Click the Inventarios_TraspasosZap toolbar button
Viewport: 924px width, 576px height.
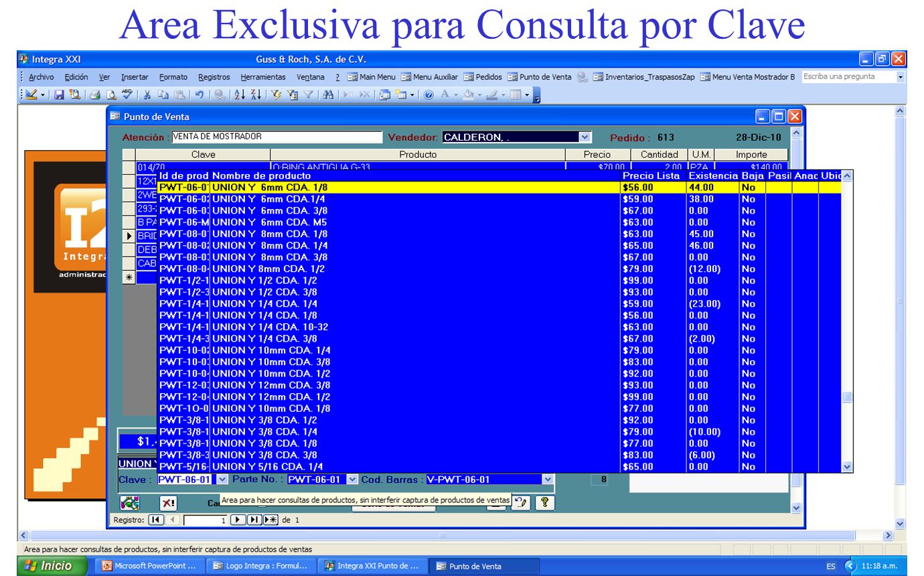tap(644, 77)
